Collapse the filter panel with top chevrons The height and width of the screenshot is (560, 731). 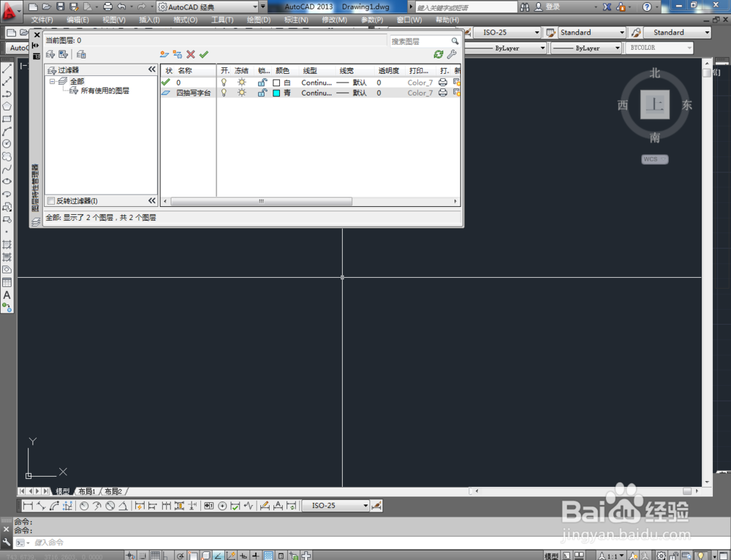pyautogui.click(x=152, y=69)
